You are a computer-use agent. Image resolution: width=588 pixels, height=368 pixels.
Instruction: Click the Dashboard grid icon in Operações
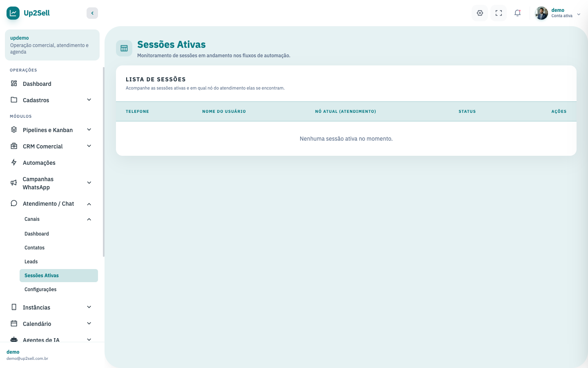14,83
